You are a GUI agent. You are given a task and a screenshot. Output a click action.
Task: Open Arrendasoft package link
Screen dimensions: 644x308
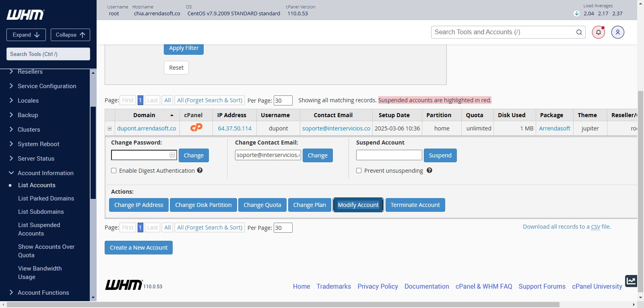coord(555,128)
